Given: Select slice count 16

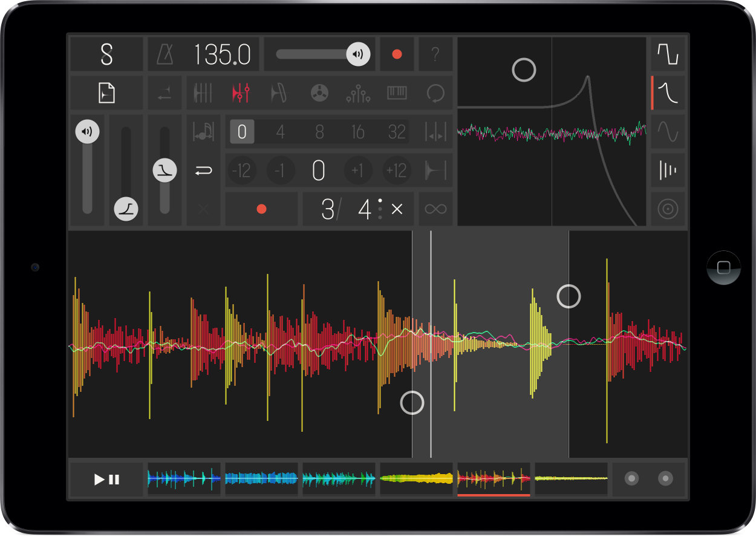Looking at the screenshot, I should pos(358,132).
